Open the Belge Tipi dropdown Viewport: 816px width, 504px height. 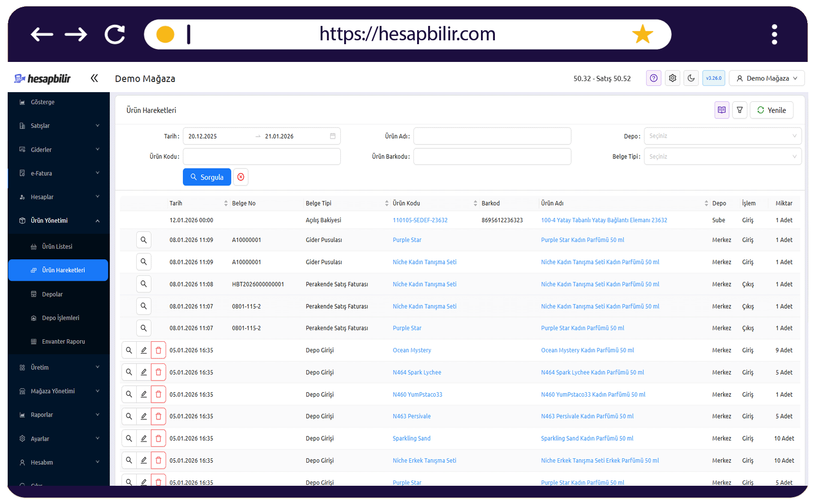point(722,156)
